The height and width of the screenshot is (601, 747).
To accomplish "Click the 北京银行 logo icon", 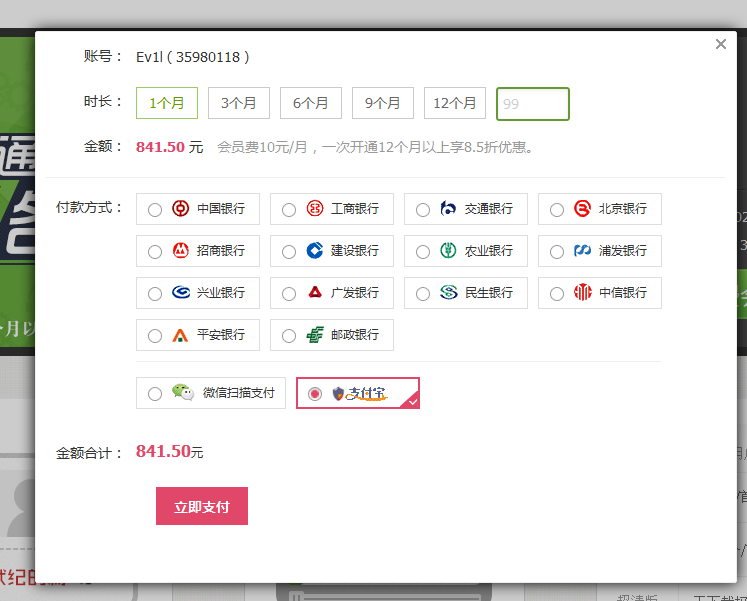I will [x=582, y=209].
